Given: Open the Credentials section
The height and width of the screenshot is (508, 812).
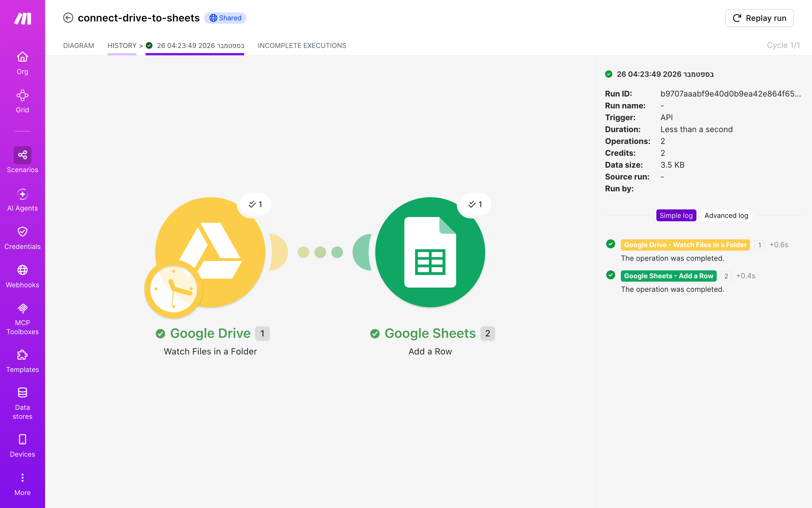Looking at the screenshot, I should point(23,238).
